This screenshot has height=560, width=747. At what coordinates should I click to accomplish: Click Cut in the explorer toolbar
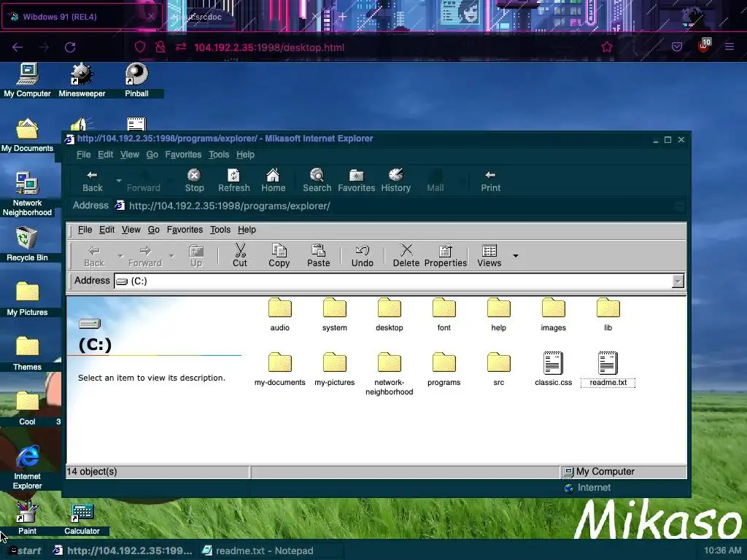pos(239,255)
